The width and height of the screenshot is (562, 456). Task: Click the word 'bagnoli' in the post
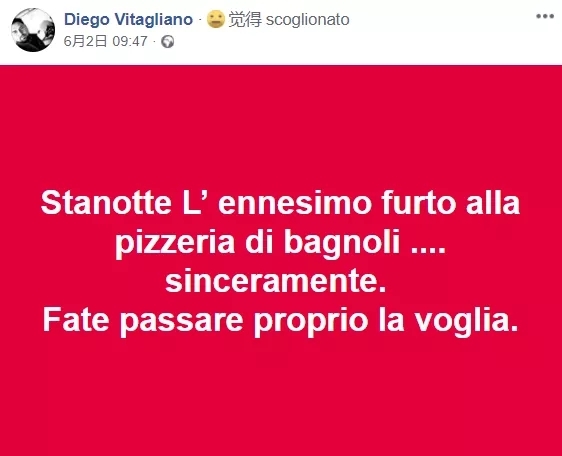pos(342,244)
